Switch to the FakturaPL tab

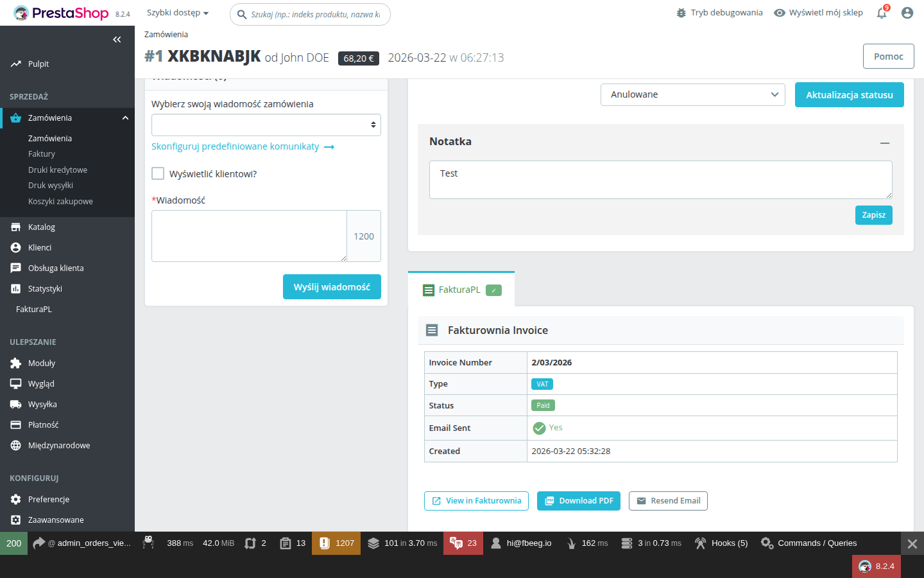459,290
